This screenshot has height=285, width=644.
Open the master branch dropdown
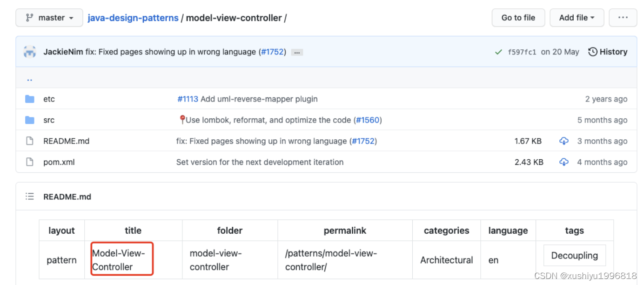tap(49, 18)
